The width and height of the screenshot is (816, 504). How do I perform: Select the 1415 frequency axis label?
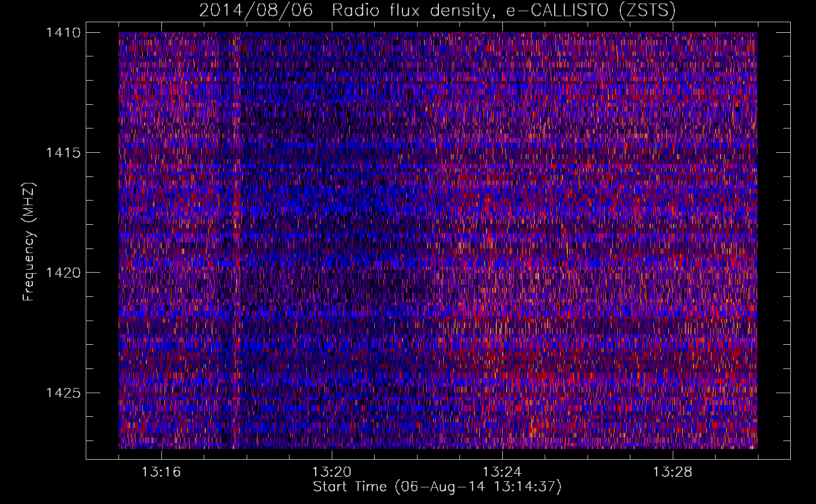pyautogui.click(x=63, y=153)
